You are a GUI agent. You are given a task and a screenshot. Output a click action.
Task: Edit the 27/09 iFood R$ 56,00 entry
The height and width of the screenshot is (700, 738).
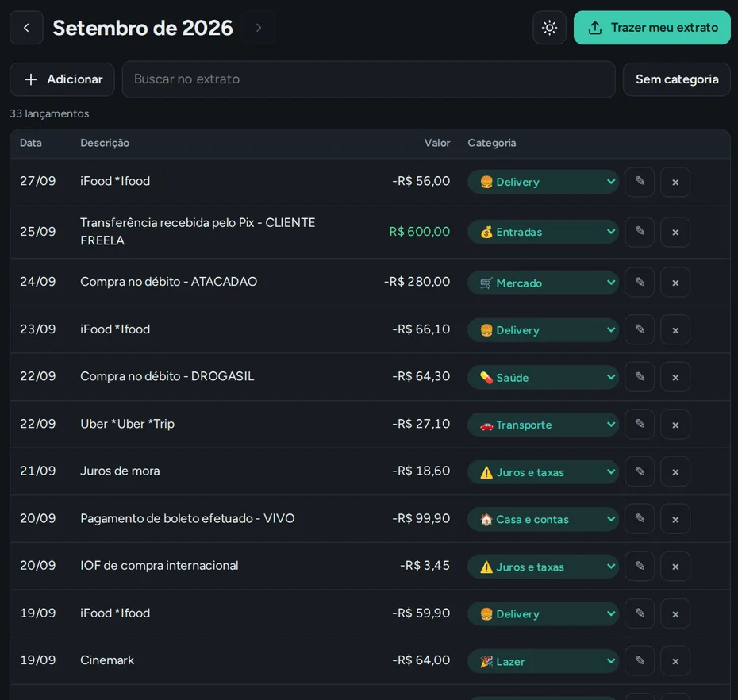pos(640,182)
